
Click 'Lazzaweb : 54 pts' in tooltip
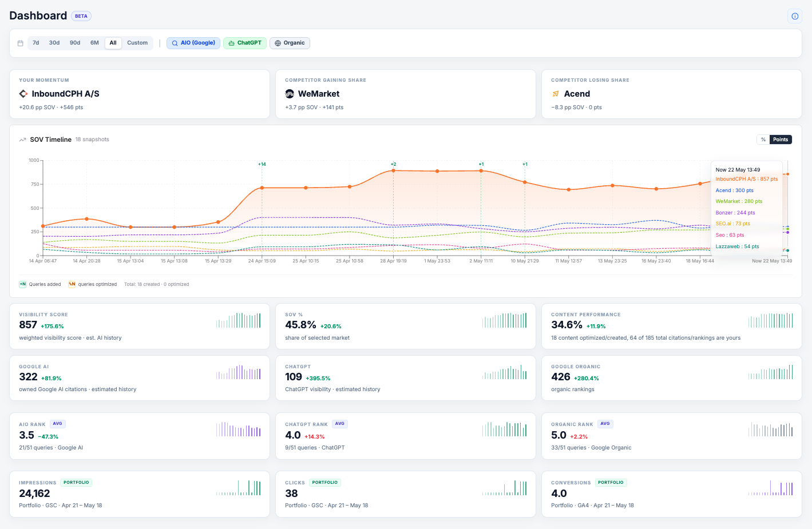(x=737, y=246)
